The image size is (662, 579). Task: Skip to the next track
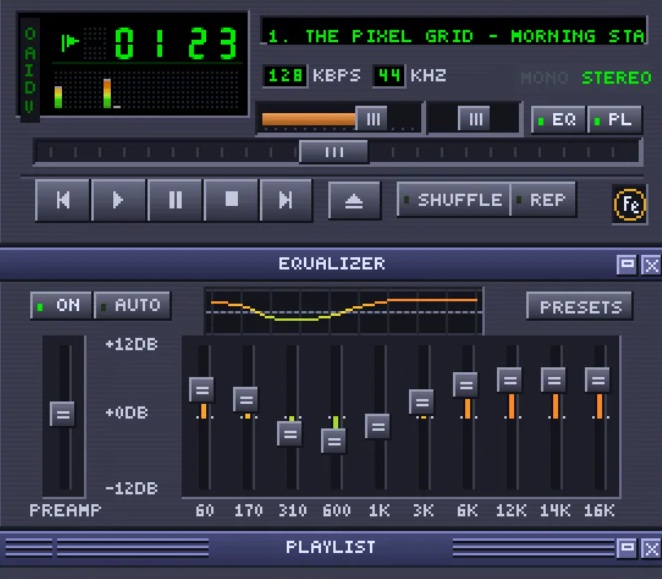(x=286, y=200)
